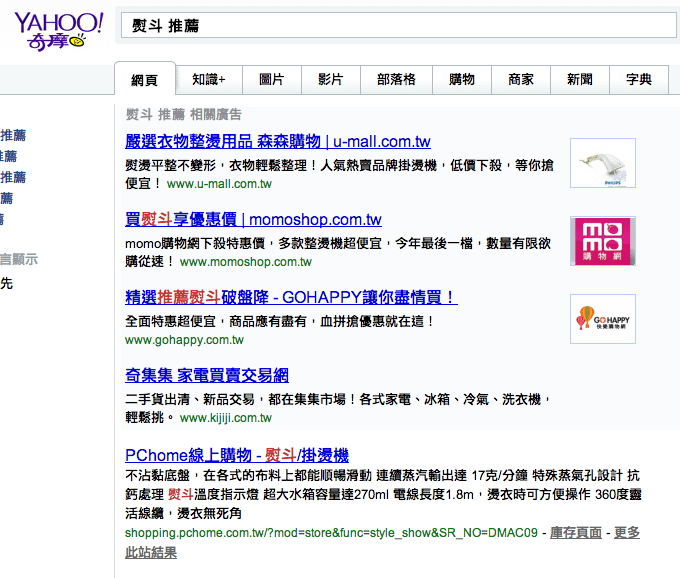This screenshot has width=680, height=578.
Task: Click the momo 購物網 logo thumbnail
Action: click(x=603, y=241)
